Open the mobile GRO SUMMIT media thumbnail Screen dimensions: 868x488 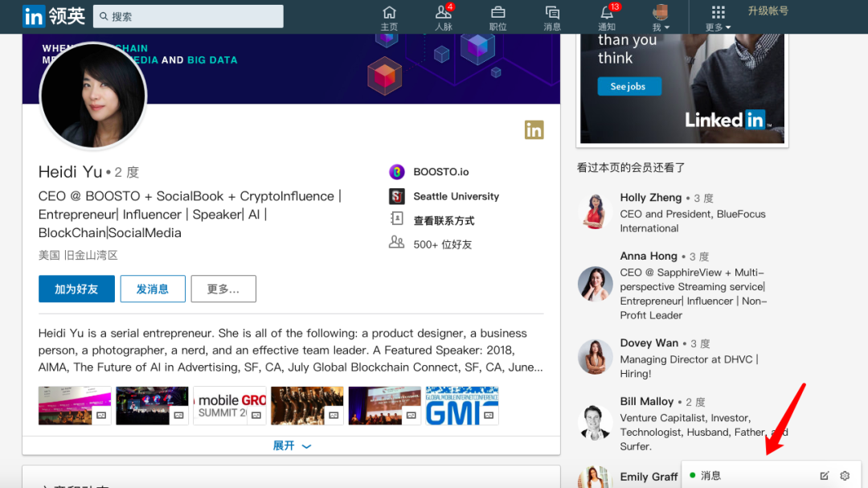(x=230, y=405)
